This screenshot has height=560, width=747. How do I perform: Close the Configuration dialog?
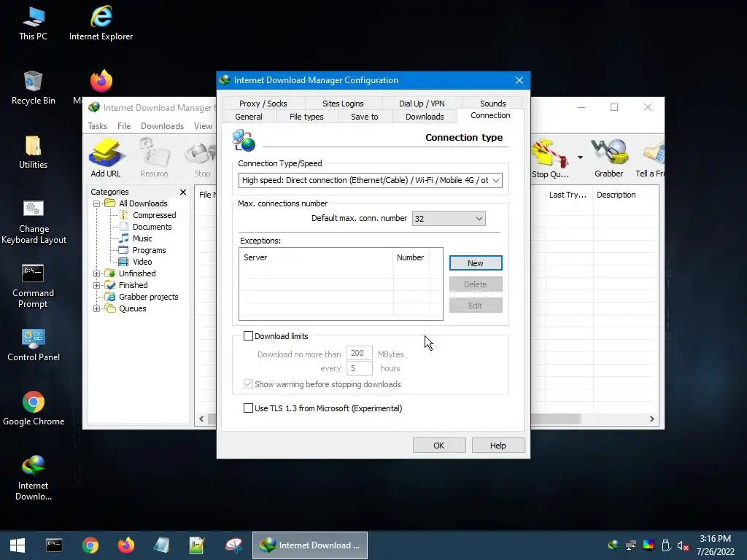click(519, 80)
